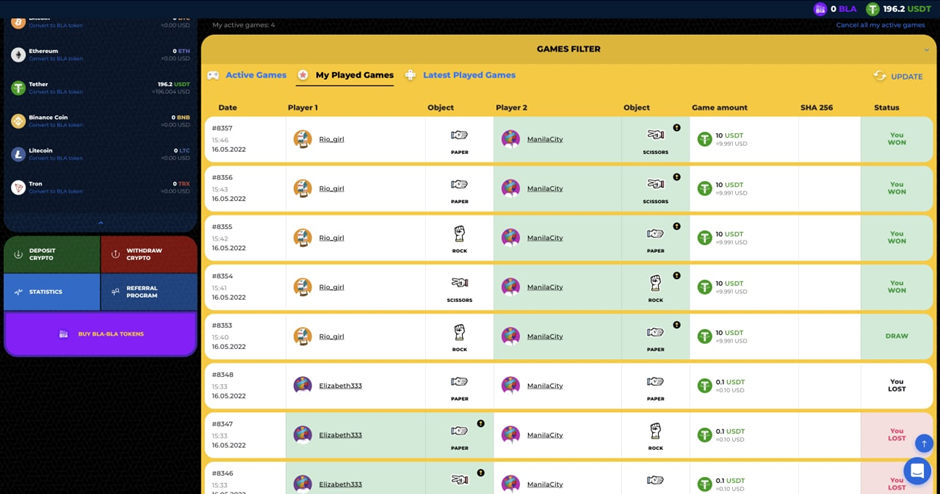Click the gamepad icon beside Active Games
940x494 pixels.
tap(213, 76)
